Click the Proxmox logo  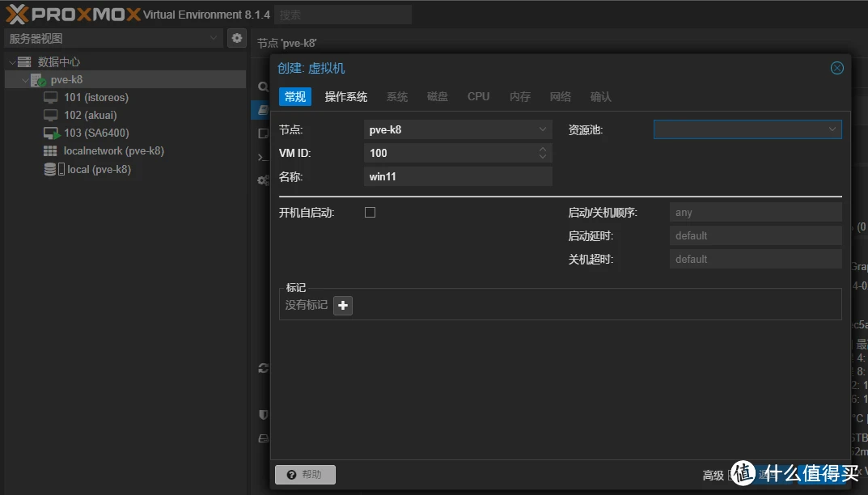pos(73,14)
